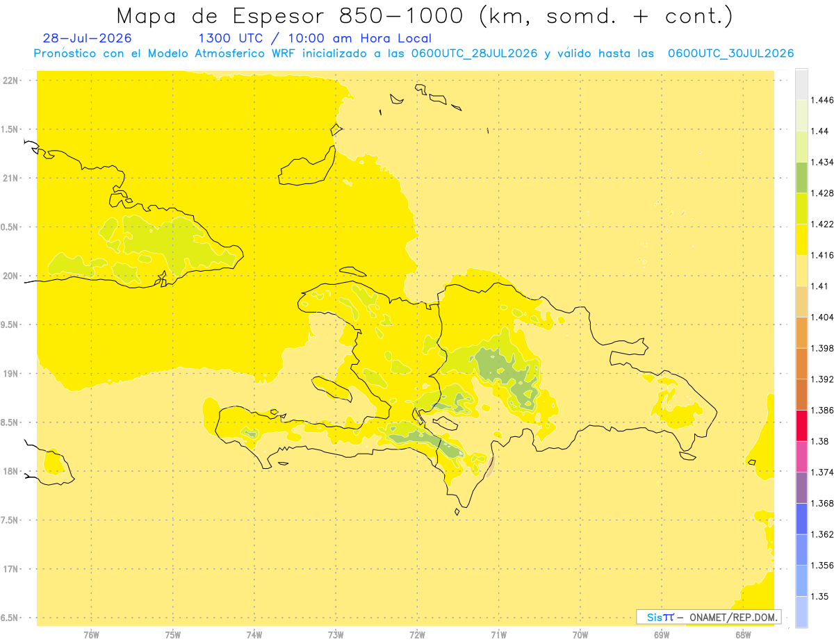Click the '20N' latitude label
Image resolution: width=834 pixels, height=644 pixels.
(11, 276)
